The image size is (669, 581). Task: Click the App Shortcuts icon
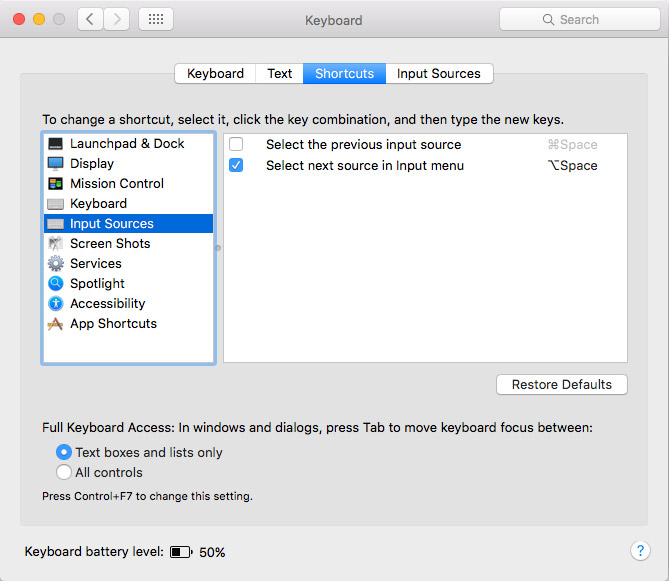[x=55, y=324]
